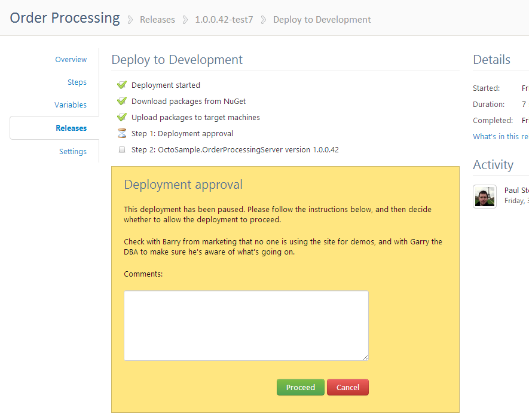Viewport: 529px width, 420px height.
Task: Click the checkmark icon beside "Deployment started"
Action: coord(122,85)
